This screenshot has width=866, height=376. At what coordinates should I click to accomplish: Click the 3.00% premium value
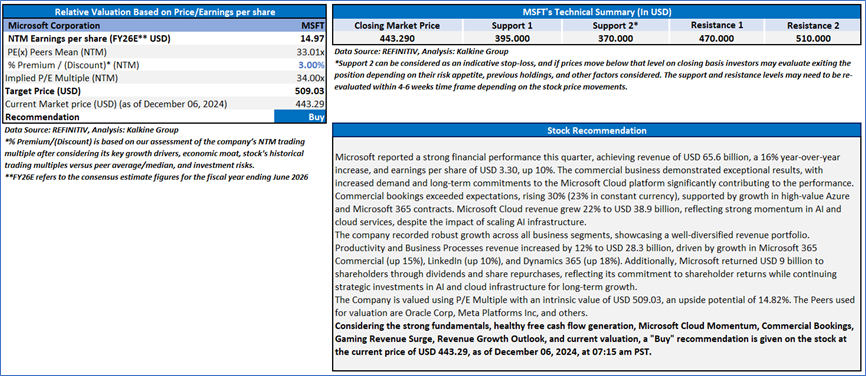point(311,65)
